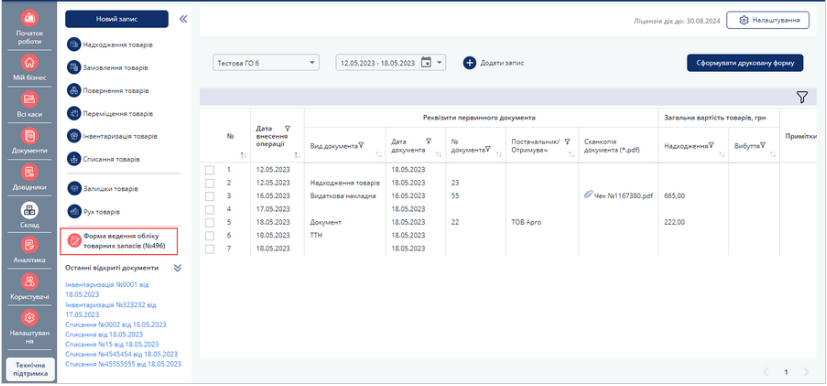Open Надходження товарів menu item
This screenshot has height=386, width=827.
point(118,45)
